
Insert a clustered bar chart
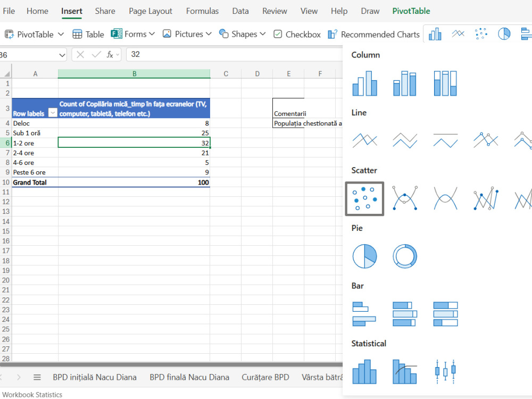coord(364,314)
